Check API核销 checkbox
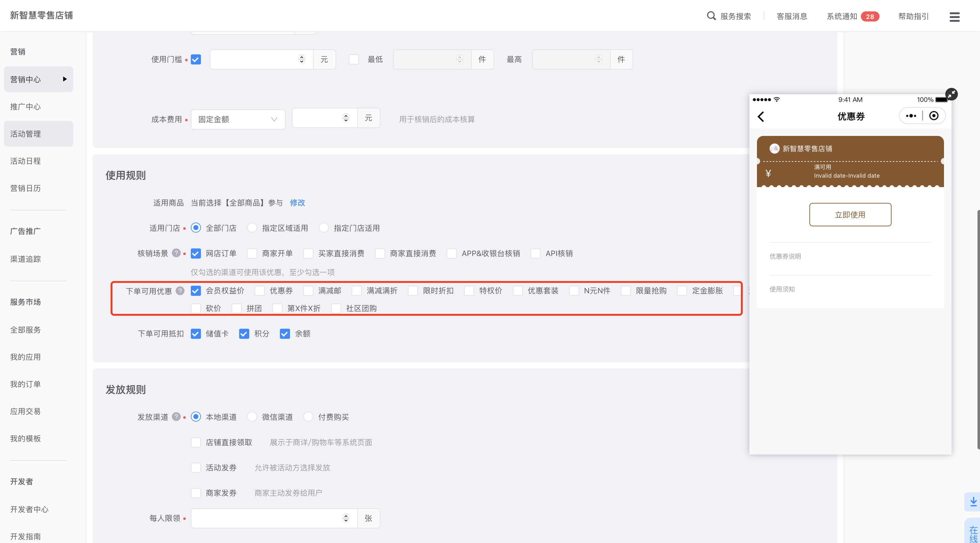 (535, 253)
